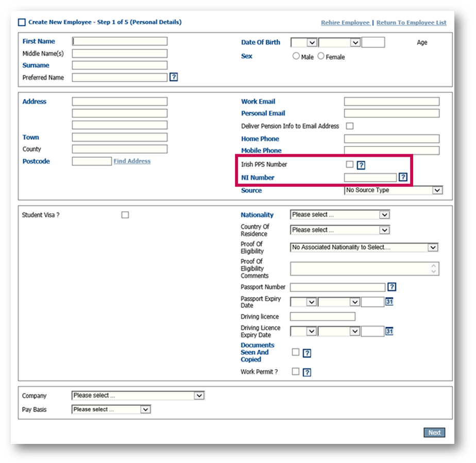The width and height of the screenshot is (476, 463).
Task: Enable Deliver Pension Info to Email Address
Action: (x=350, y=126)
